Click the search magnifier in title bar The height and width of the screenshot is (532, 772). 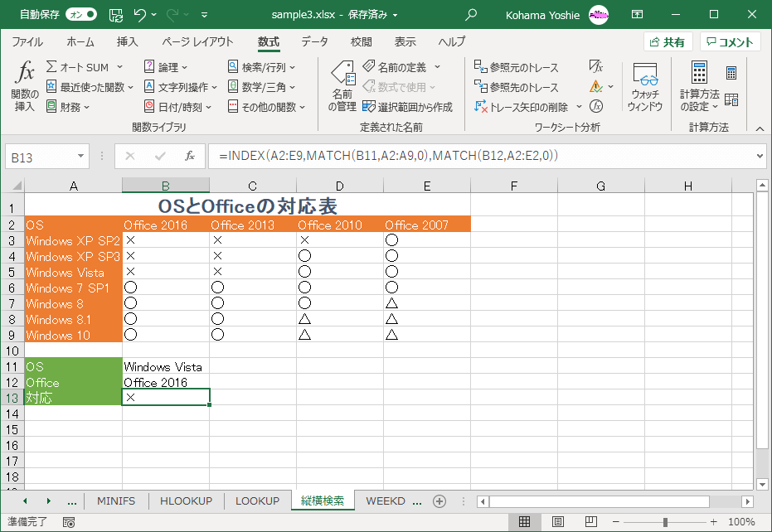tap(471, 15)
